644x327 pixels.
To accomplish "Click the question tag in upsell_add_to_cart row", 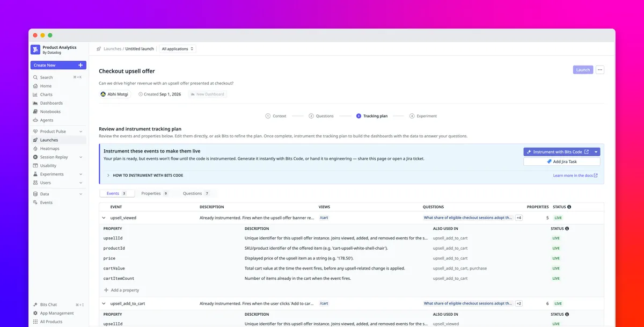I will click(468, 303).
